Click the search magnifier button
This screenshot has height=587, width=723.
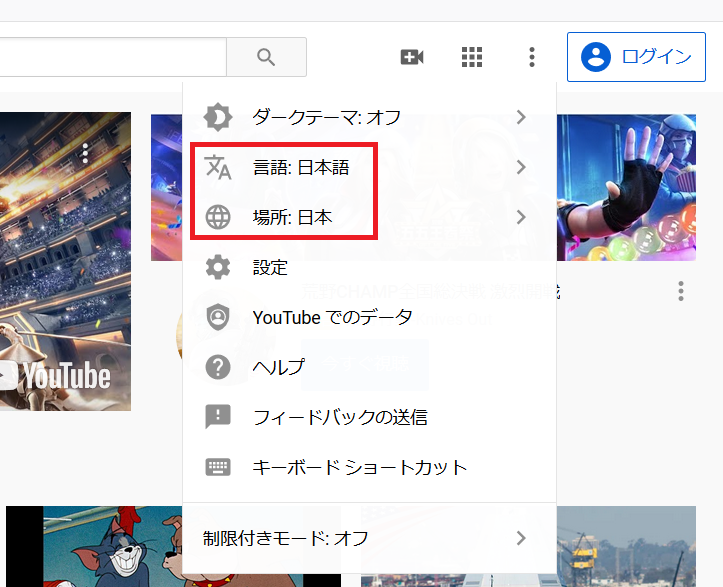pyautogui.click(x=267, y=57)
